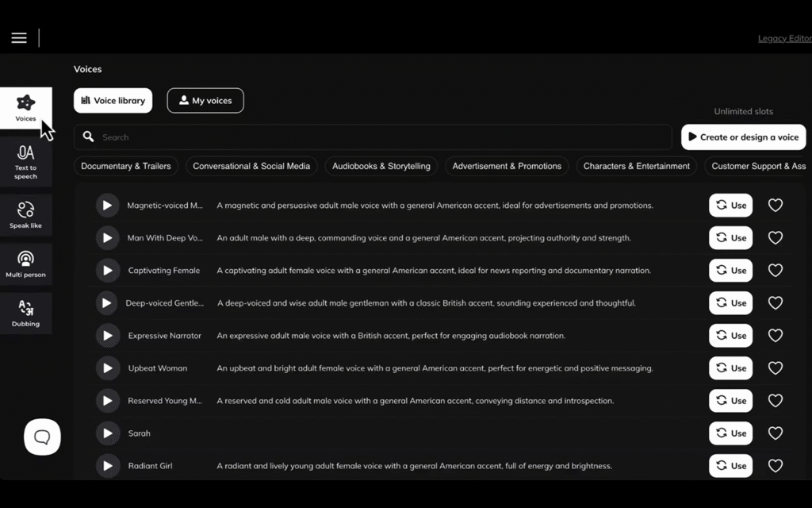The image size is (812, 508).
Task: Filter voices by Documentary & Trailers
Action: [x=125, y=166]
